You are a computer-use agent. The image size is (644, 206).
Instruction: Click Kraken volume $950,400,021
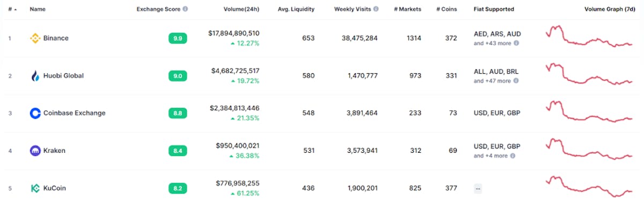pos(238,146)
